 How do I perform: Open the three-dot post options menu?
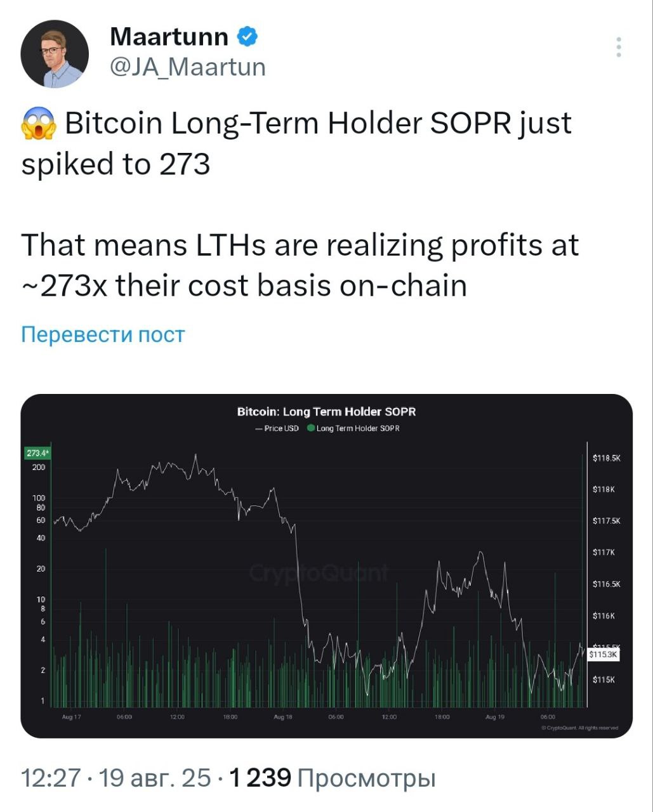coord(619,48)
